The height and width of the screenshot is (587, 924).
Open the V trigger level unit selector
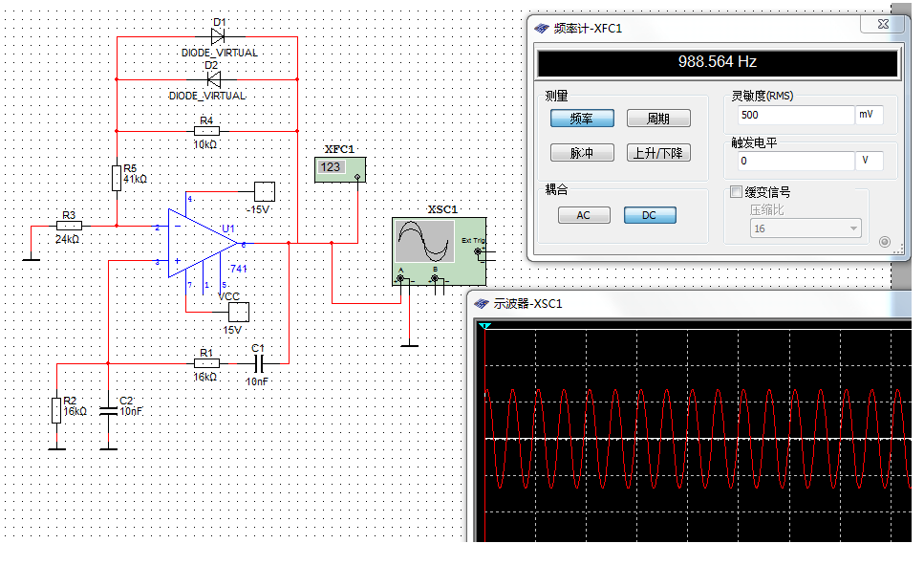(x=870, y=161)
